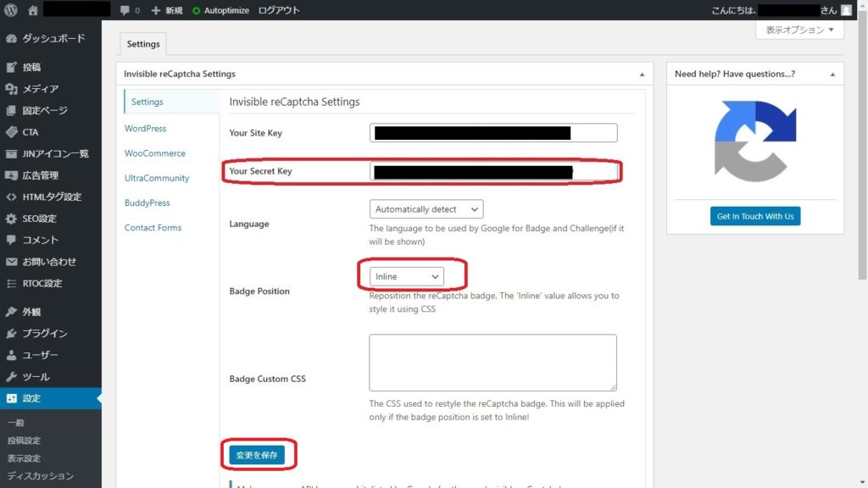Click the プラグイン plug icon
This screenshot has height=488, width=868.
11,333
